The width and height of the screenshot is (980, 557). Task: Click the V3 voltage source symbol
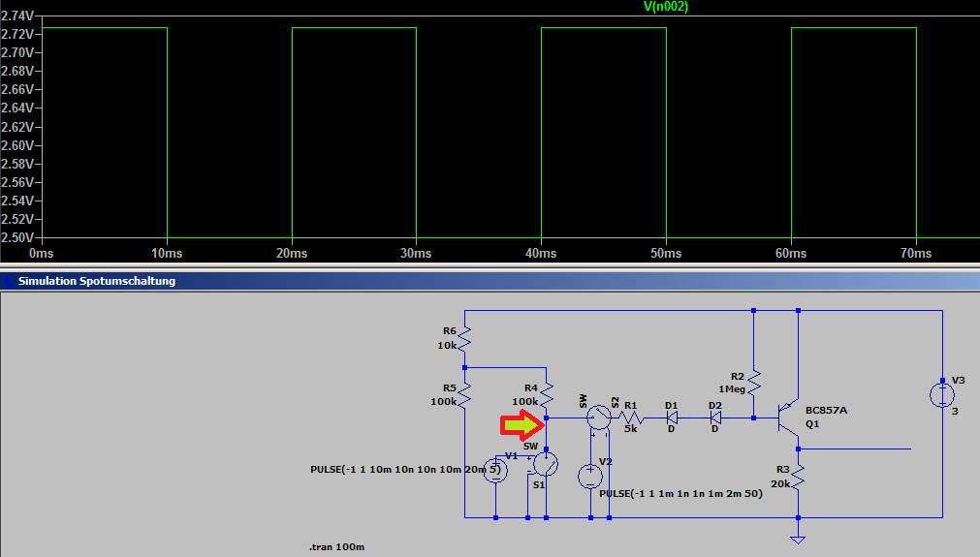coord(942,395)
